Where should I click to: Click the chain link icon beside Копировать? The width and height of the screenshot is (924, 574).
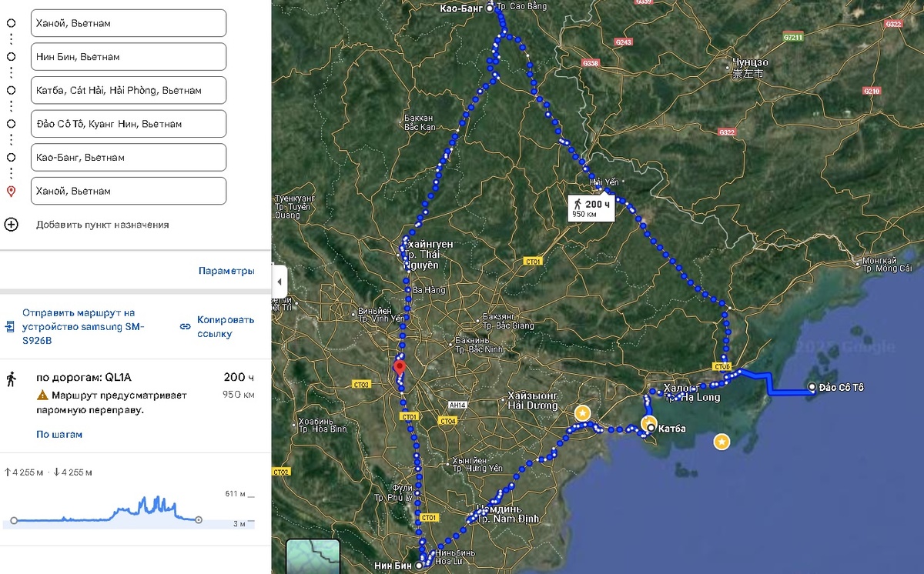tap(185, 326)
